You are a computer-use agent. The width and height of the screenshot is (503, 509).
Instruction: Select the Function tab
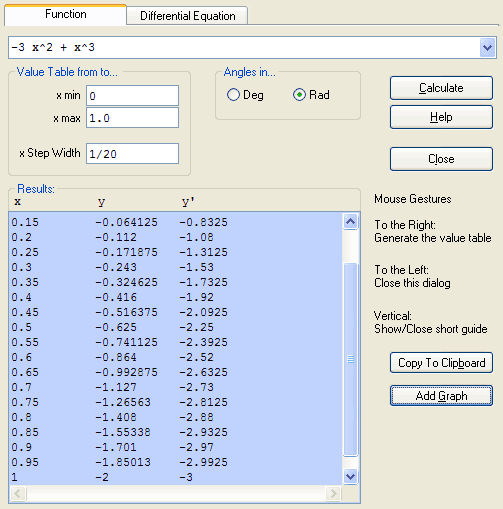(x=66, y=14)
